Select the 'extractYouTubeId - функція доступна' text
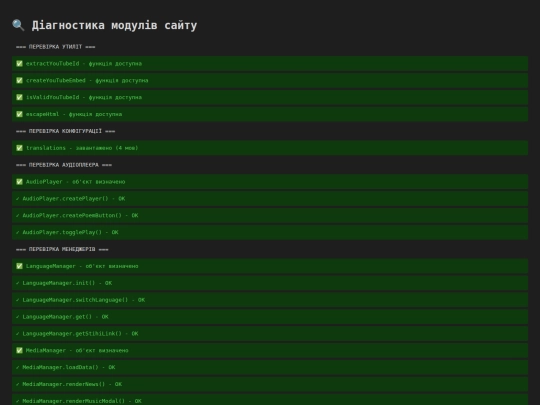540x405 pixels. click(84, 63)
